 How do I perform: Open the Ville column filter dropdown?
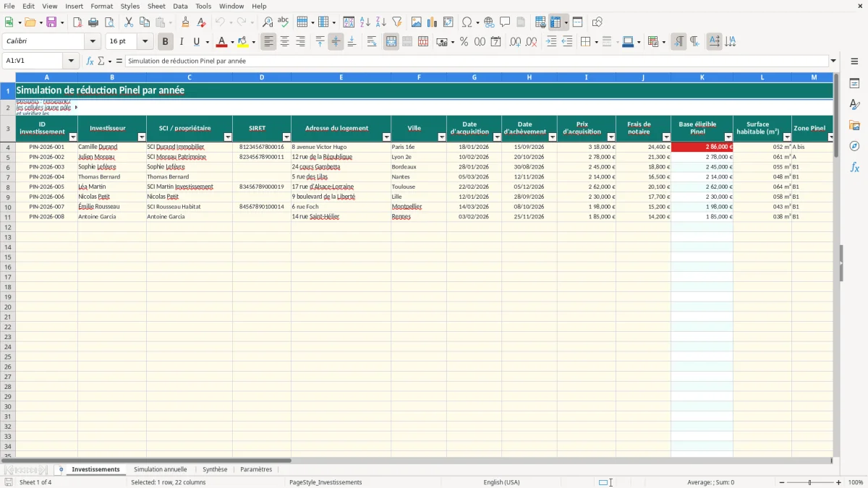(x=442, y=137)
